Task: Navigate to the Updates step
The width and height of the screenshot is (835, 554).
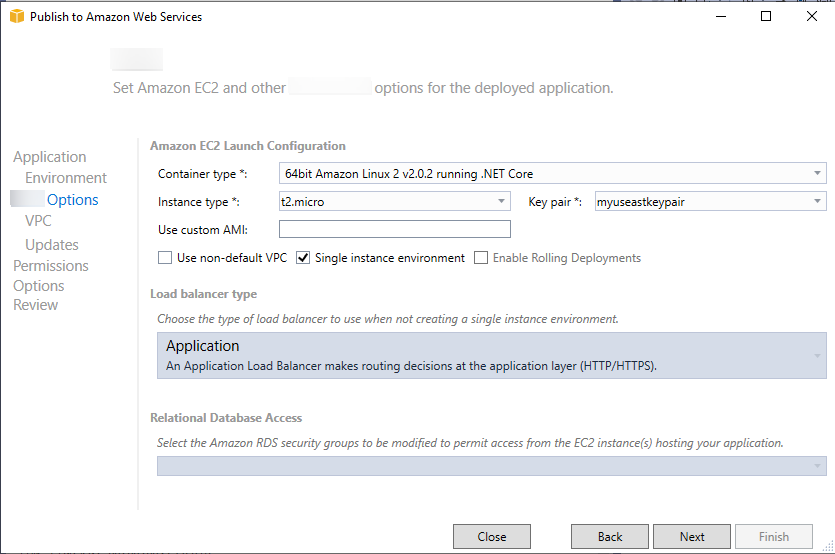Action: [52, 245]
